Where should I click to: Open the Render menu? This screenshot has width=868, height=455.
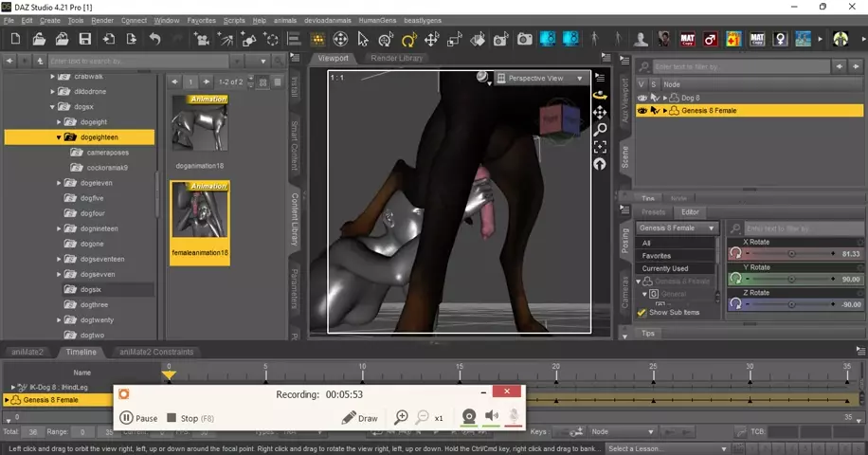tap(102, 20)
